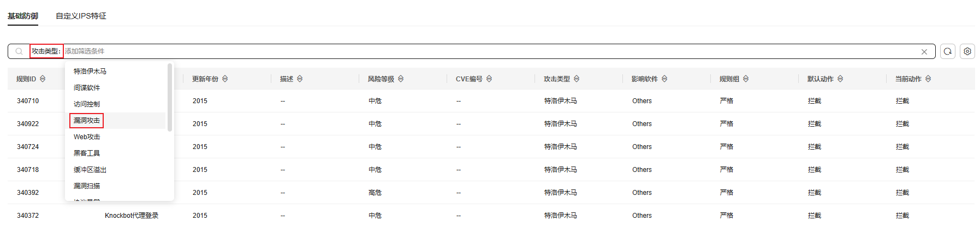980x226 pixels.
Task: Sort by 风险等级 column icon
Action: coord(401,79)
